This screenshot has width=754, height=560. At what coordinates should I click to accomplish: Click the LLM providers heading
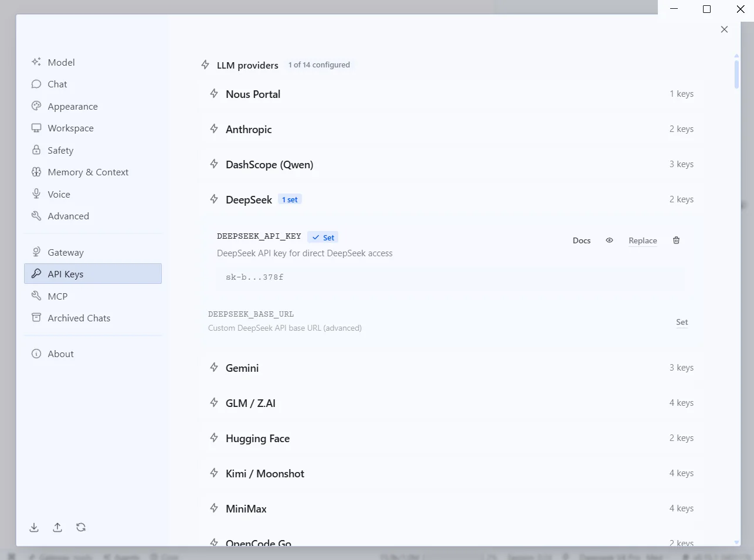point(247,65)
